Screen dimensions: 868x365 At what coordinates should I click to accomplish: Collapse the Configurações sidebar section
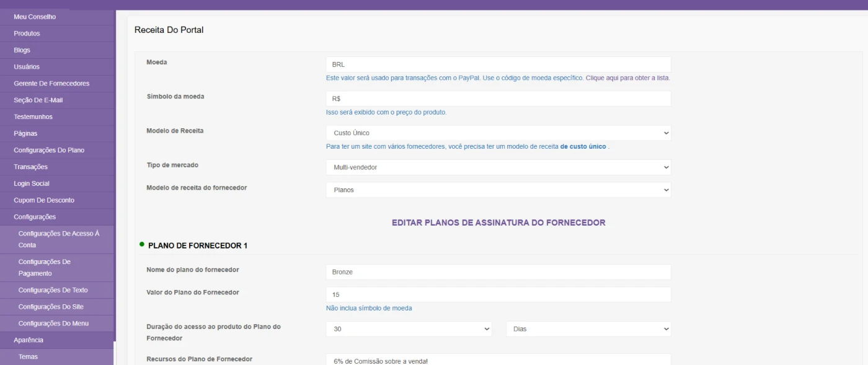[x=57, y=218]
